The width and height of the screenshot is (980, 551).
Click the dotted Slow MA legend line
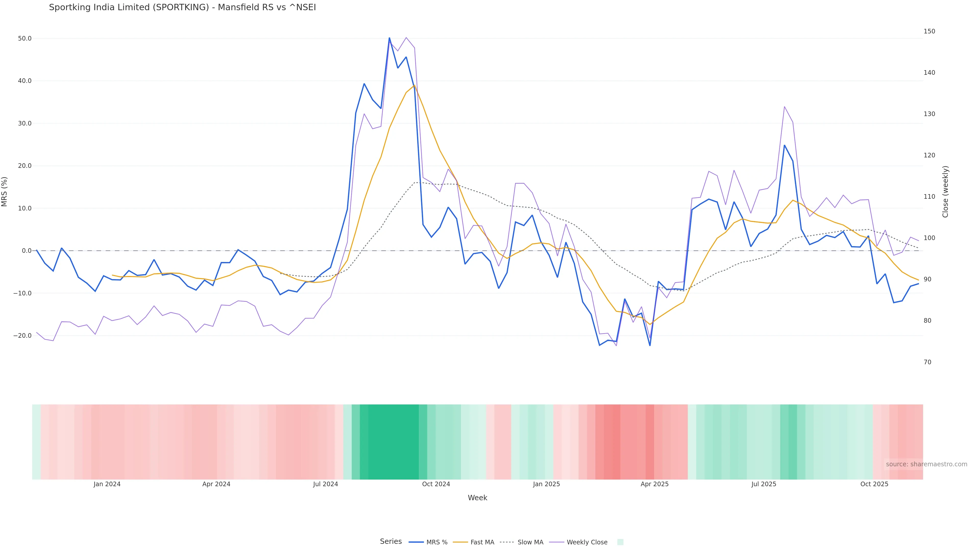507,542
